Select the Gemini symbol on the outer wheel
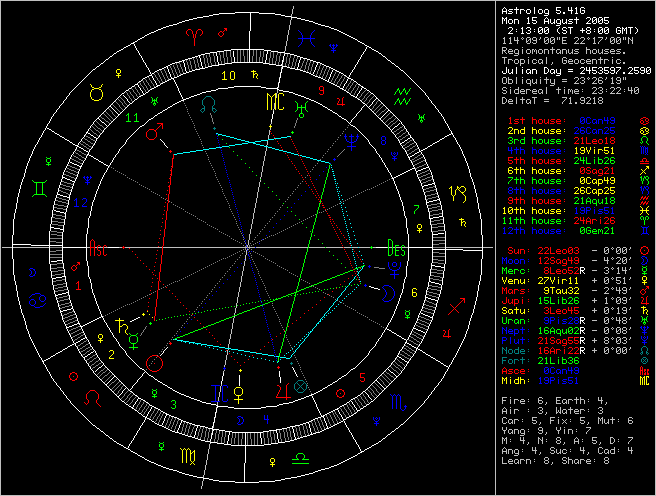Viewport: 656px width, 496px height. [42, 186]
